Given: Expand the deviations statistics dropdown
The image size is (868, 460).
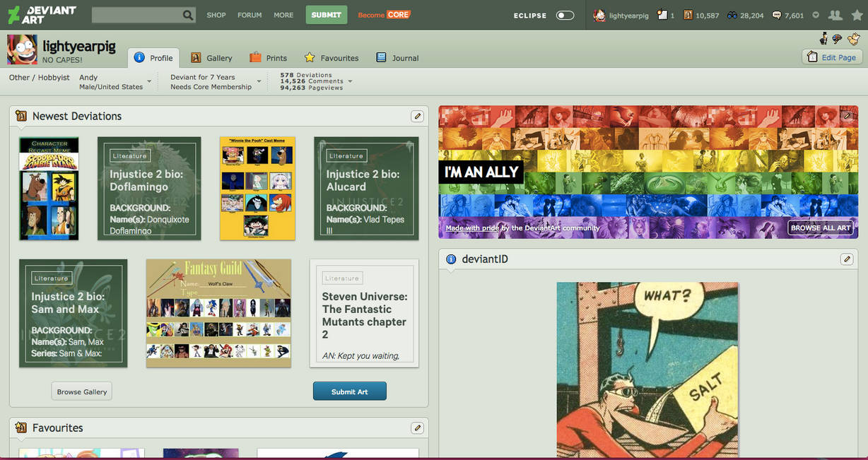Looking at the screenshot, I should [x=350, y=82].
